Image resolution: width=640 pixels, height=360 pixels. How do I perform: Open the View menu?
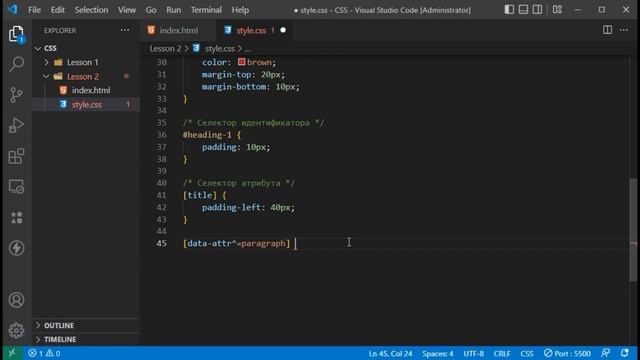tap(127, 10)
